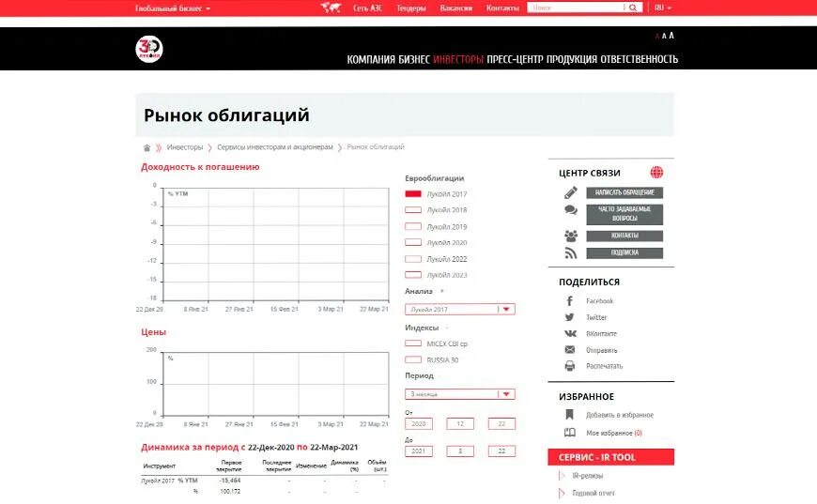Click the home breadcrumb icon
The width and height of the screenshot is (817, 504).
click(146, 148)
